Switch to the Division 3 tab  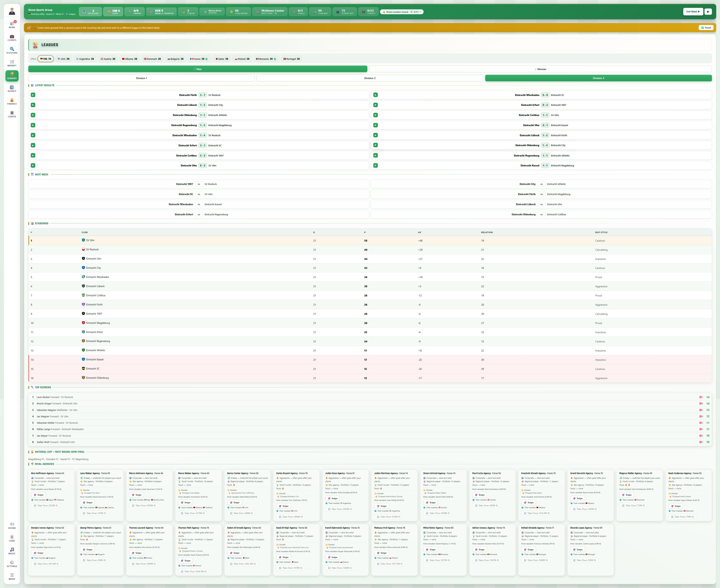click(x=598, y=78)
